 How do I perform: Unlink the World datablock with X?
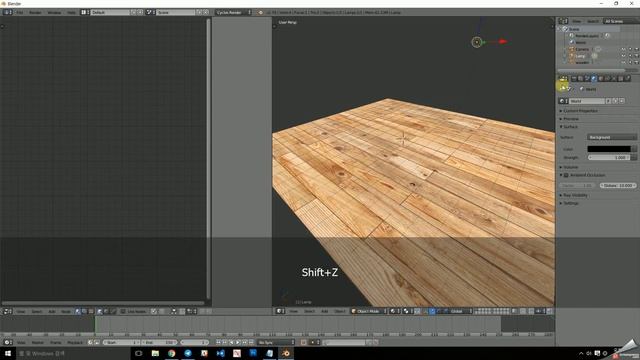pyautogui.click(x=622, y=101)
